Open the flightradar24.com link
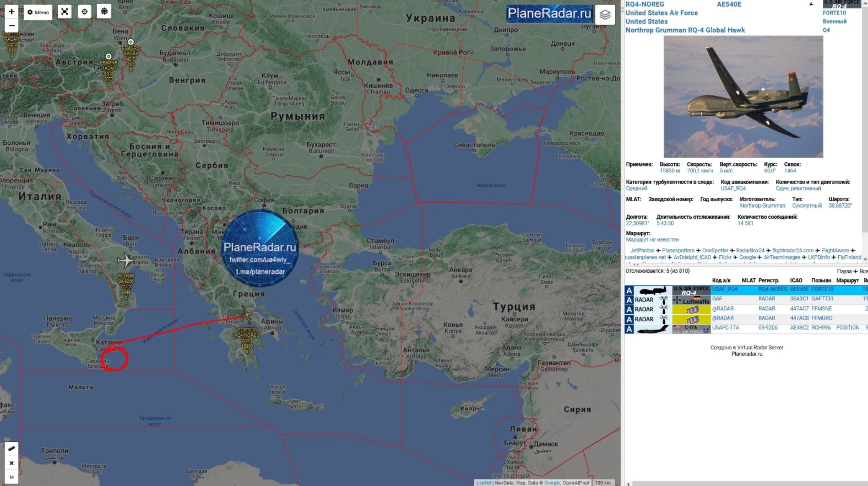The width and height of the screenshot is (868, 486). tap(793, 250)
